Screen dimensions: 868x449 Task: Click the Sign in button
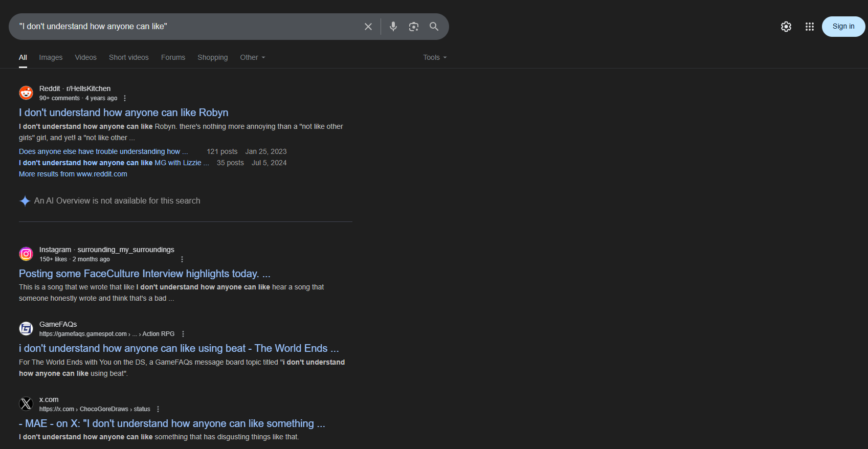click(x=843, y=27)
